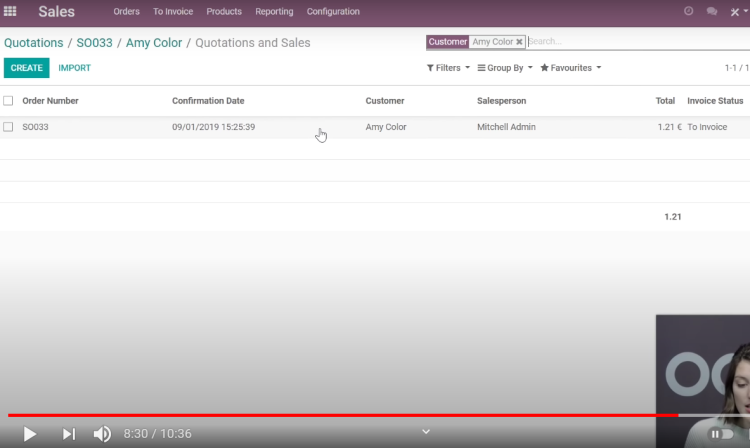Open the Filters dropdown

448,68
